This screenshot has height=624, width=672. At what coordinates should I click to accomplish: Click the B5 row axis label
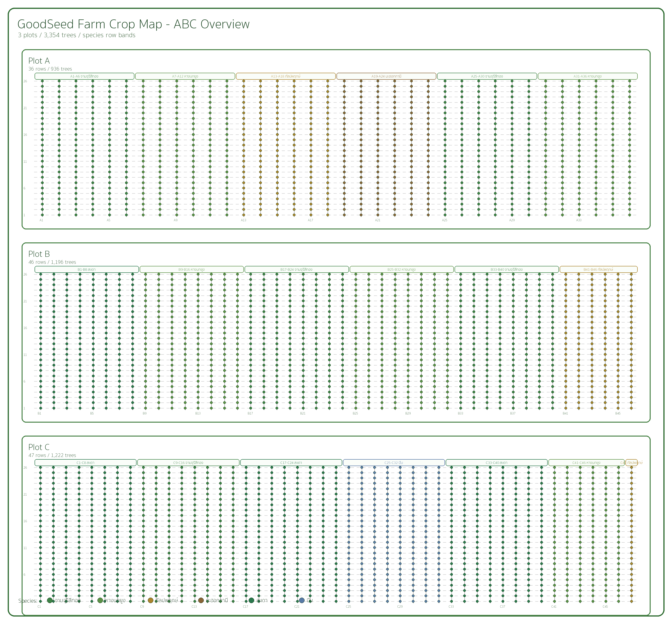[92, 413]
